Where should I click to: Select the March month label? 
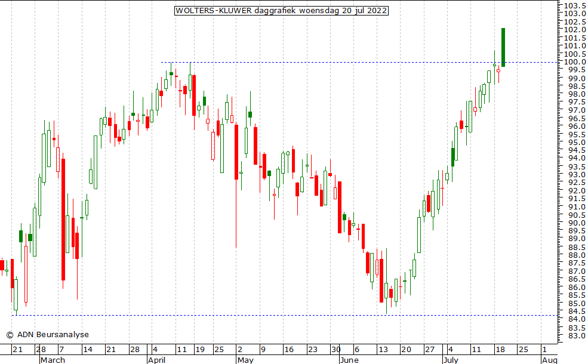[53, 360]
